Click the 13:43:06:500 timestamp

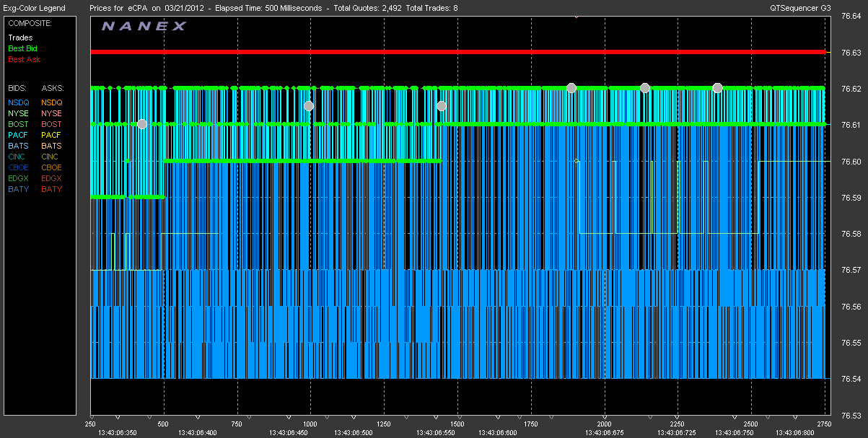click(354, 432)
